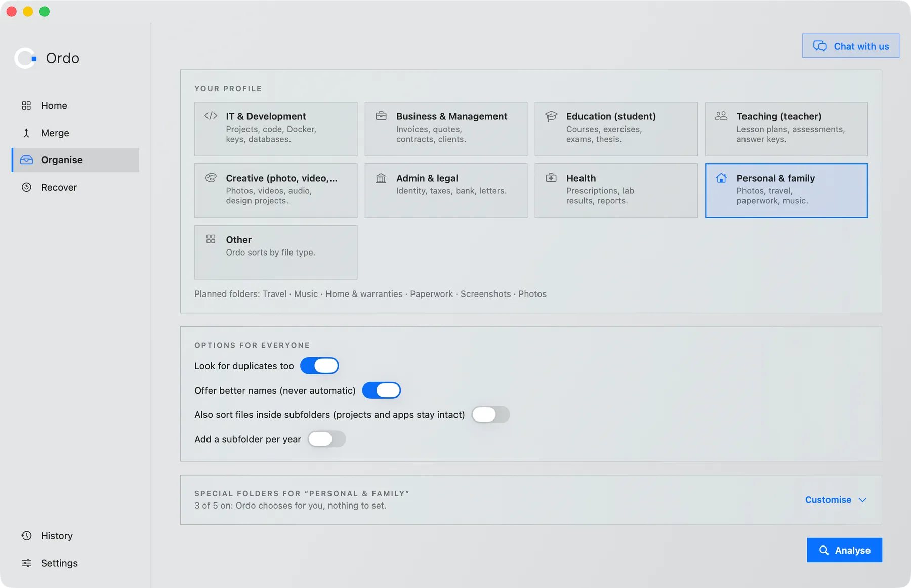The image size is (911, 588).
Task: Choose the IT & Development profile
Action: coord(276,129)
